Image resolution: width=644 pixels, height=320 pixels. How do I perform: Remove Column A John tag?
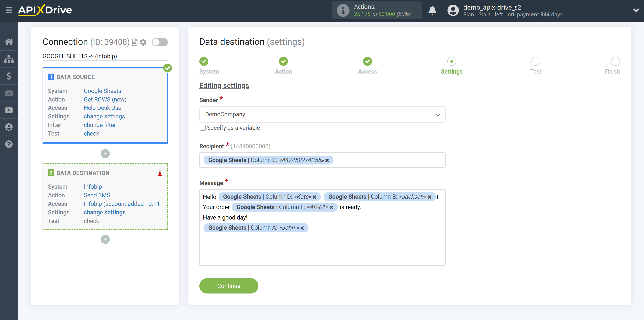302,228
